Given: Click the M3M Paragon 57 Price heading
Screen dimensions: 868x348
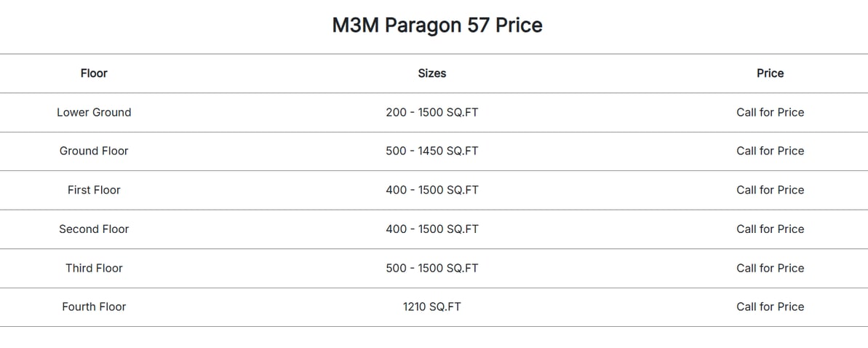Looking at the screenshot, I should tap(437, 25).
